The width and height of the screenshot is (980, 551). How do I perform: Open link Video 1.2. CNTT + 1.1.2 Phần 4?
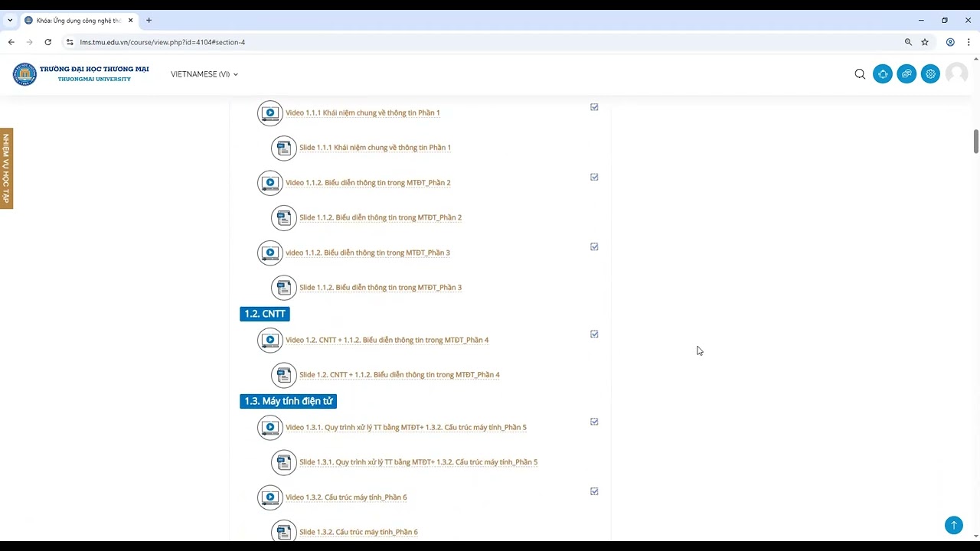pyautogui.click(x=387, y=340)
